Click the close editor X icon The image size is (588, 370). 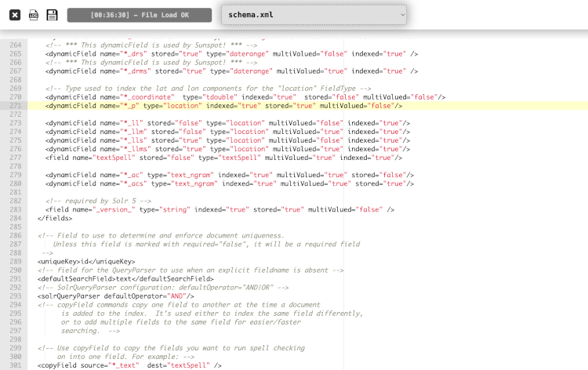point(15,15)
